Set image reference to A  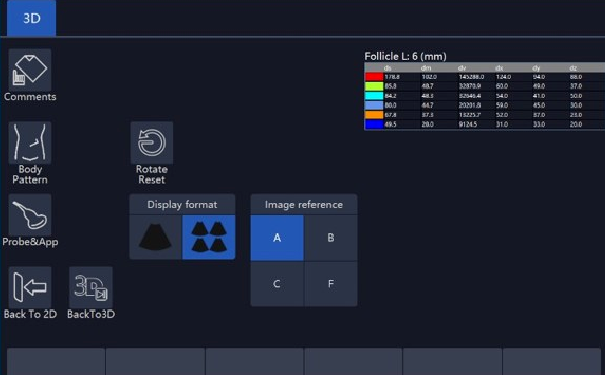pos(277,238)
